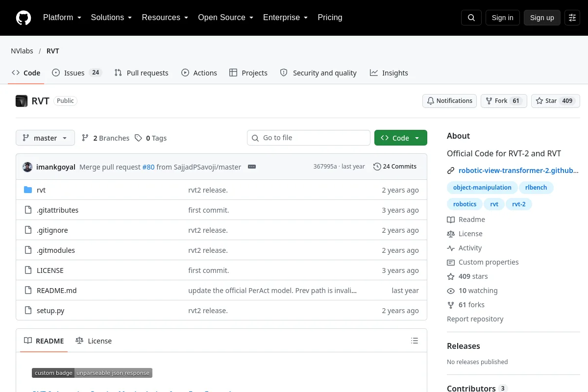Viewport: 588px width, 392px height.
Task: Open the RVT breadcrumb link
Action: (x=53, y=51)
